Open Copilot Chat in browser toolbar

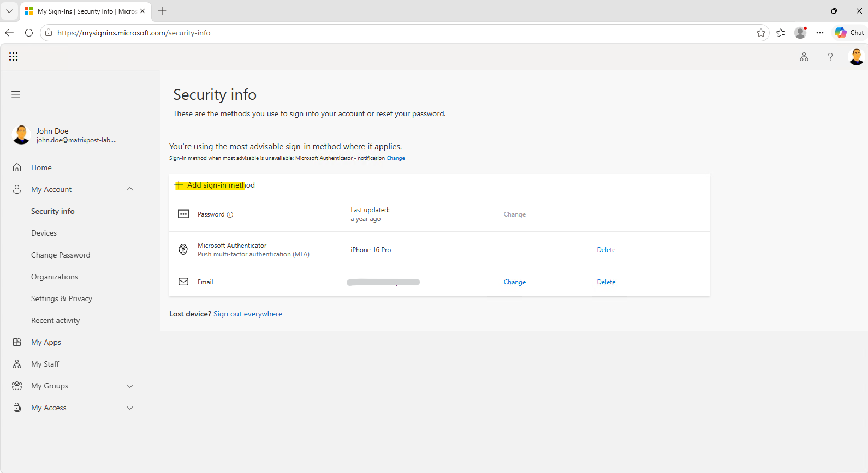(x=849, y=33)
